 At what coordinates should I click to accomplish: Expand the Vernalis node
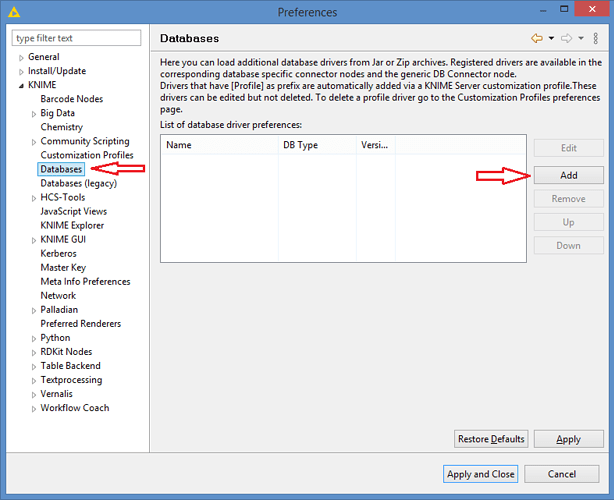point(34,395)
